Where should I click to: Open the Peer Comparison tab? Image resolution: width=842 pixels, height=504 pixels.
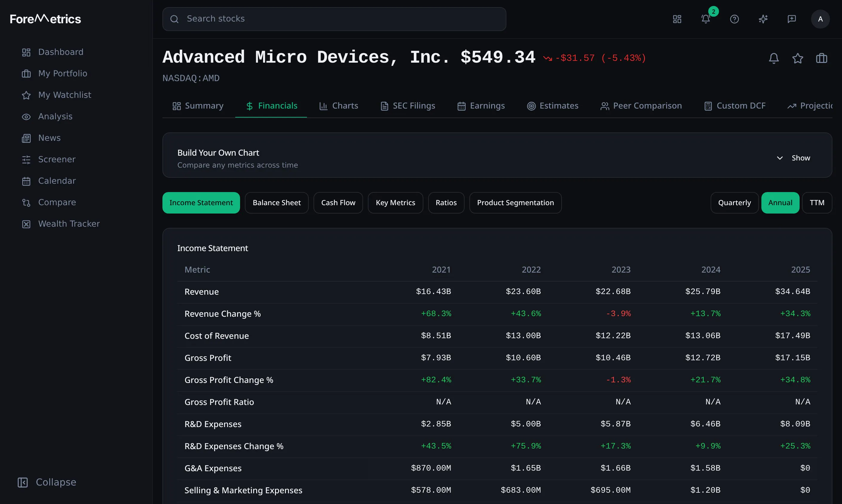pos(641,106)
